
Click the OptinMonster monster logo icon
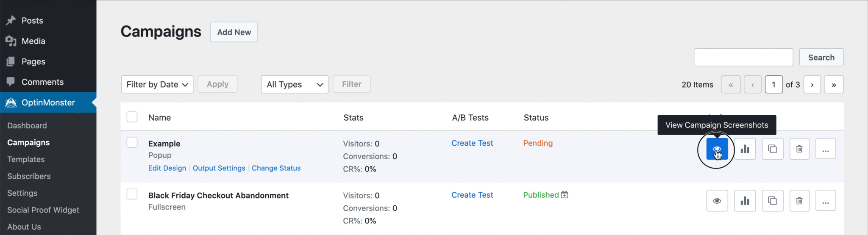point(11,102)
